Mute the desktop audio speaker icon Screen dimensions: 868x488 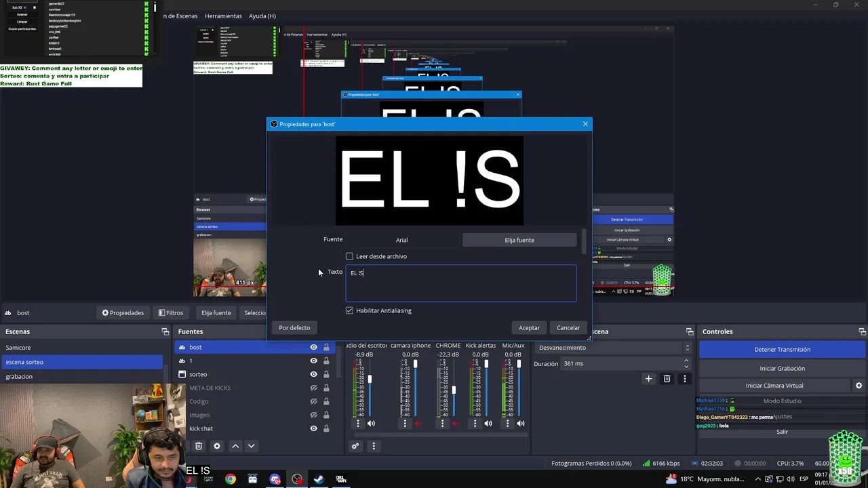click(x=371, y=424)
